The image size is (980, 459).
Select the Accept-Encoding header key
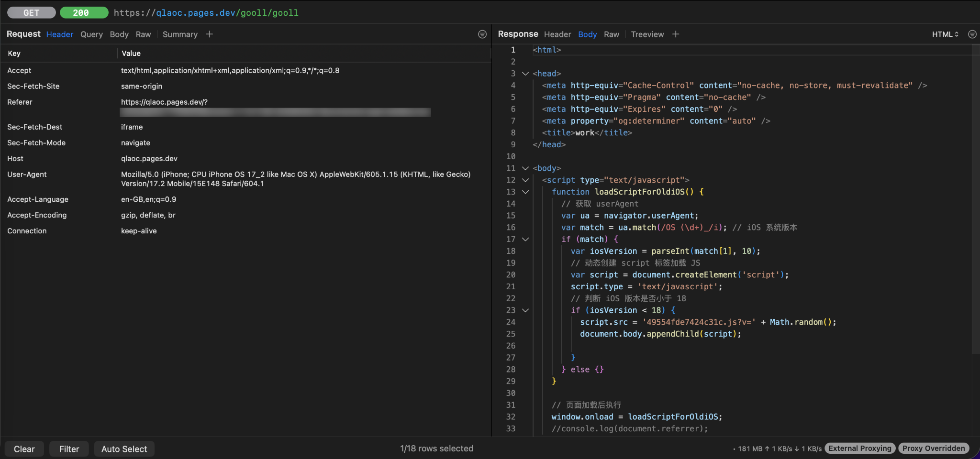point(37,215)
